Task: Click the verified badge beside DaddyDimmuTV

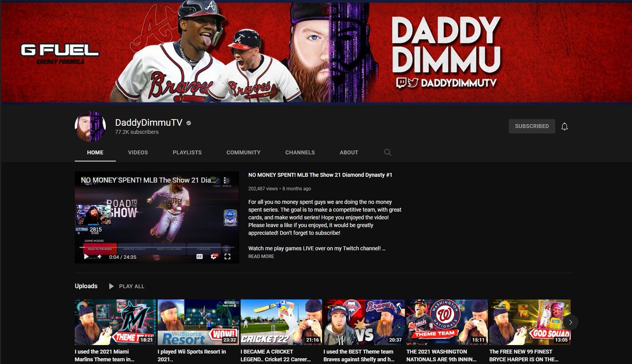Action: (189, 123)
